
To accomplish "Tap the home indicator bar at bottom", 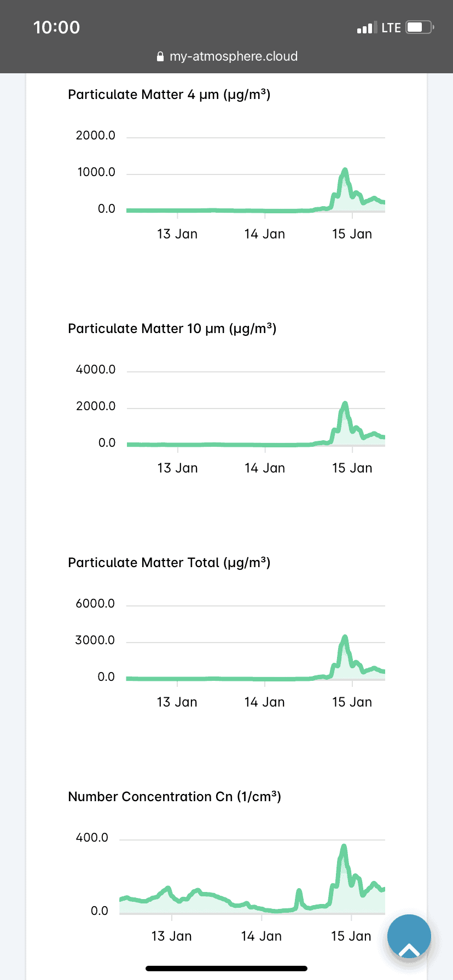I will click(226, 969).
